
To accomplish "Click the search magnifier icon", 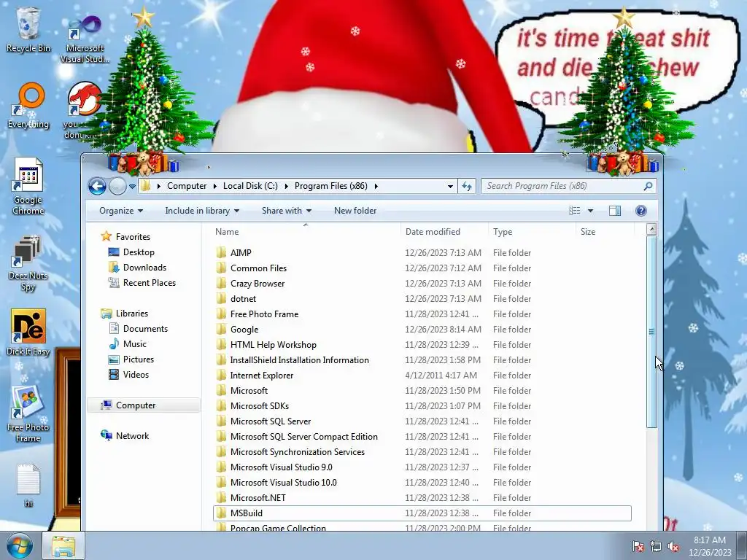I will 648,186.
